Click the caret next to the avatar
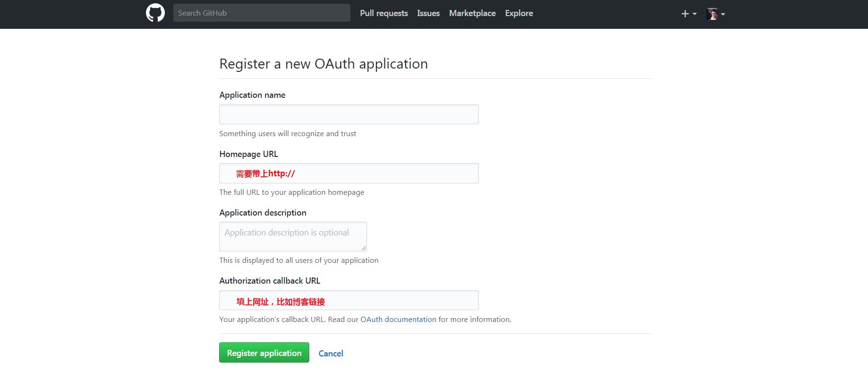 (x=723, y=14)
